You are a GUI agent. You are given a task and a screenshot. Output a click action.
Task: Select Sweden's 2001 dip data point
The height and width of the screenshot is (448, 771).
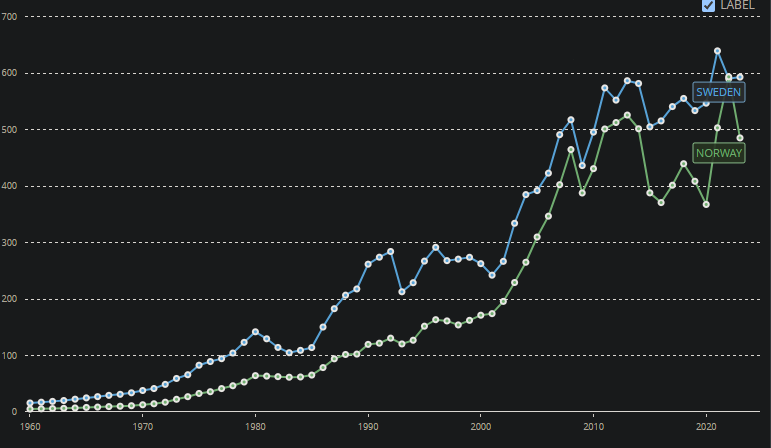point(492,275)
